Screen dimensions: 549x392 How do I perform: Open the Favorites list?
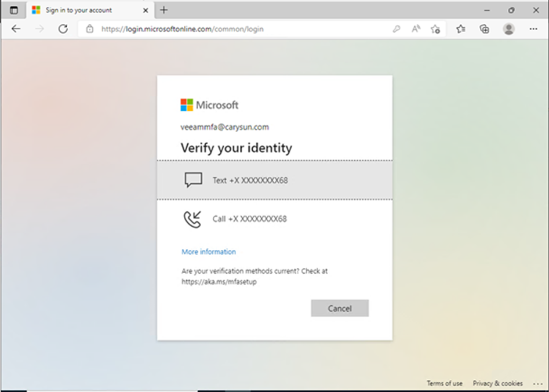(x=461, y=29)
